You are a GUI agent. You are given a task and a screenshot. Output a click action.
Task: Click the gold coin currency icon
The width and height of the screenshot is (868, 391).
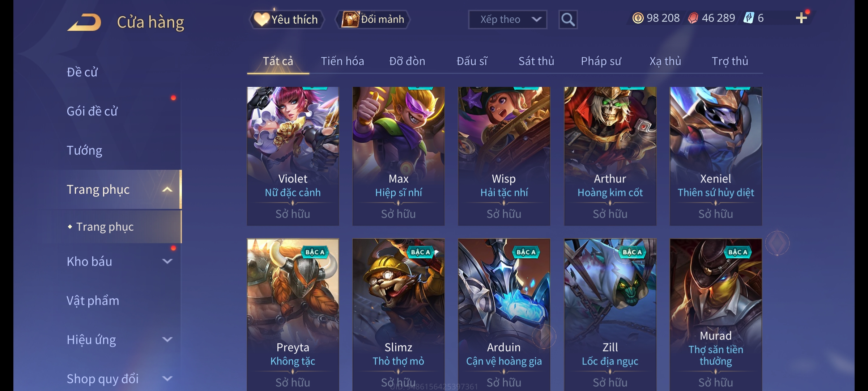coord(638,18)
